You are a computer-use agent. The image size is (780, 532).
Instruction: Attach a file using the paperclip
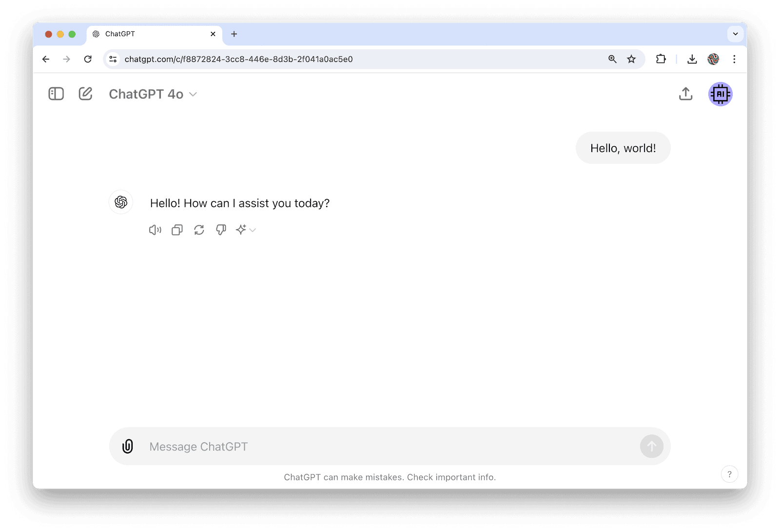click(x=128, y=446)
